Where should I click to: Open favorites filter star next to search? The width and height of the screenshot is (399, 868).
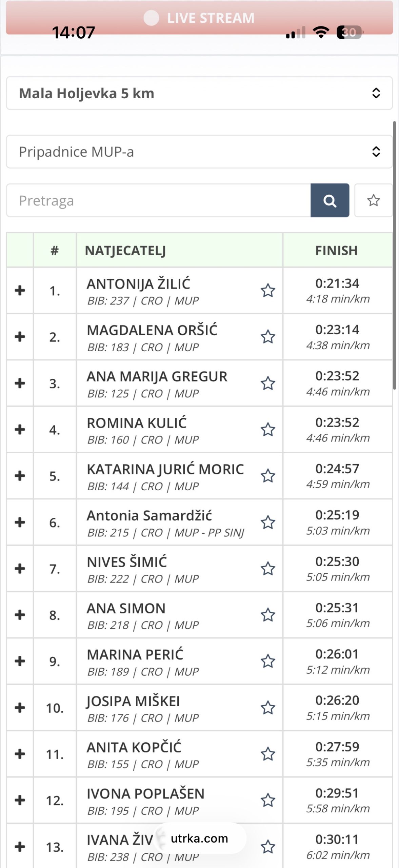point(373,200)
